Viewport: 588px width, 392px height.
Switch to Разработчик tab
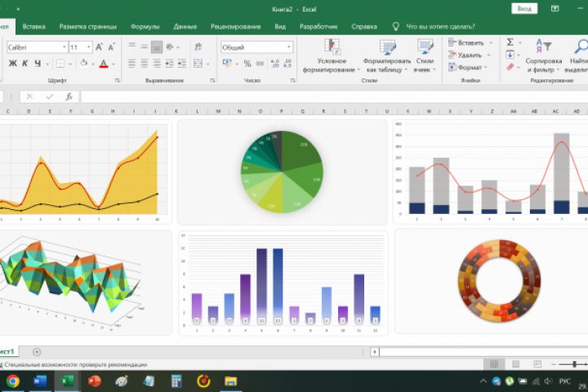(318, 27)
